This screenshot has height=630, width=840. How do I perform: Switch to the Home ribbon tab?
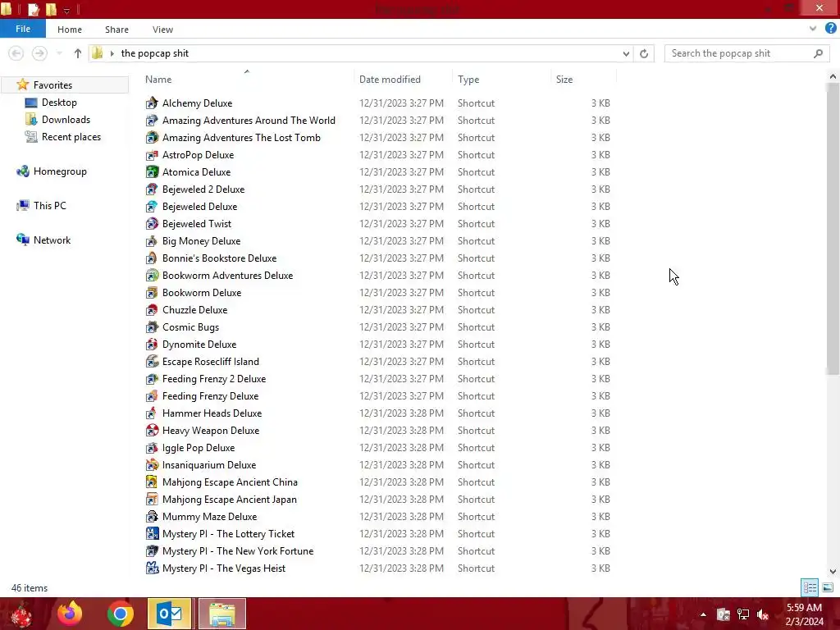point(70,30)
